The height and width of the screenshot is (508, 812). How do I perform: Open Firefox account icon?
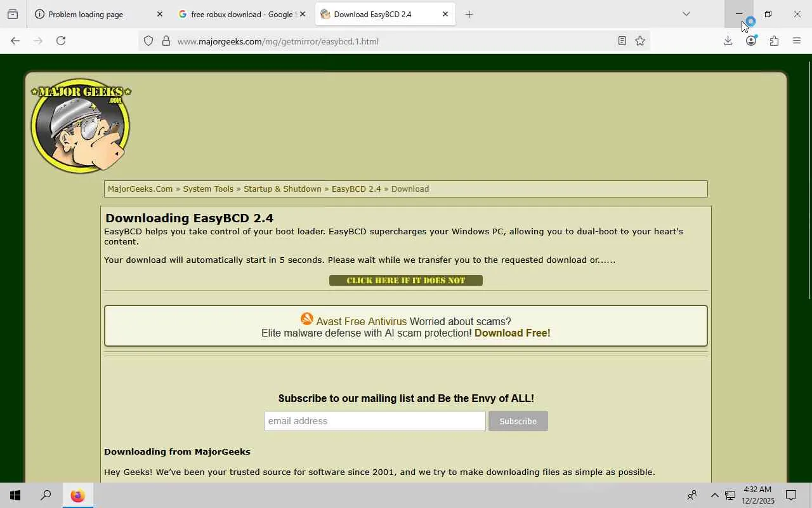[751, 41]
